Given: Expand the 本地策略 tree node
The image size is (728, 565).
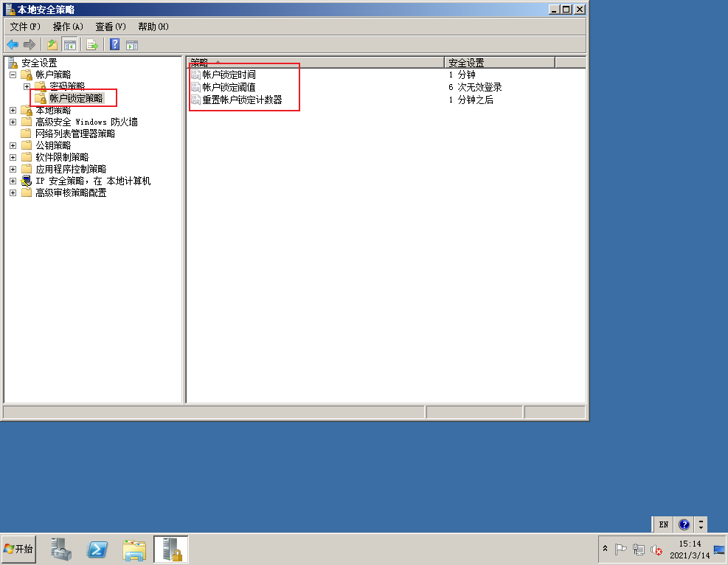Looking at the screenshot, I should point(14,109).
